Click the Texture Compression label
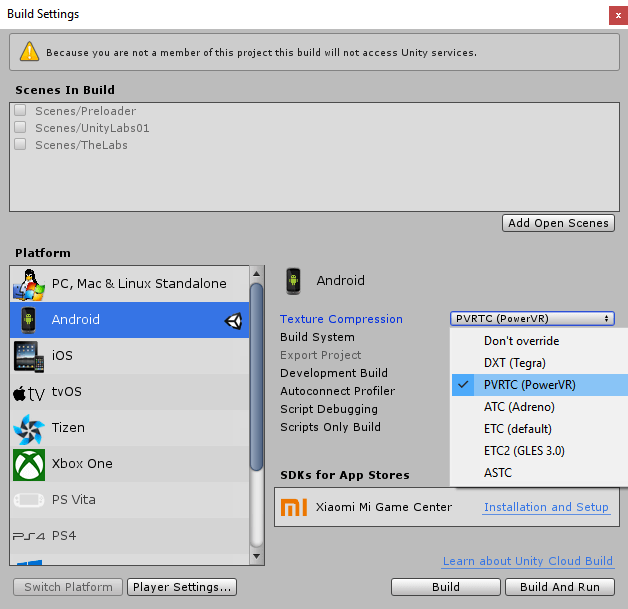The width and height of the screenshot is (628, 609). click(x=341, y=319)
